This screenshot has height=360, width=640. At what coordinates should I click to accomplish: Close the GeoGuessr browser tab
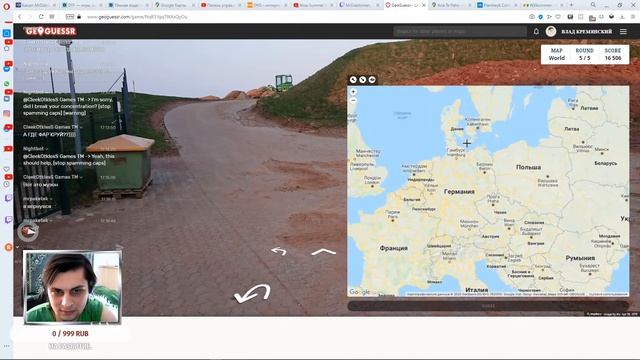(424, 5)
